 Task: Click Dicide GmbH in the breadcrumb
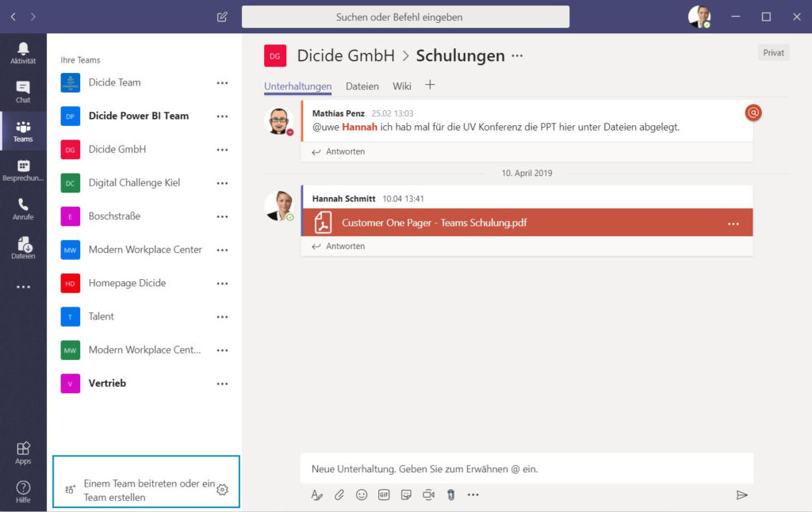(346, 55)
